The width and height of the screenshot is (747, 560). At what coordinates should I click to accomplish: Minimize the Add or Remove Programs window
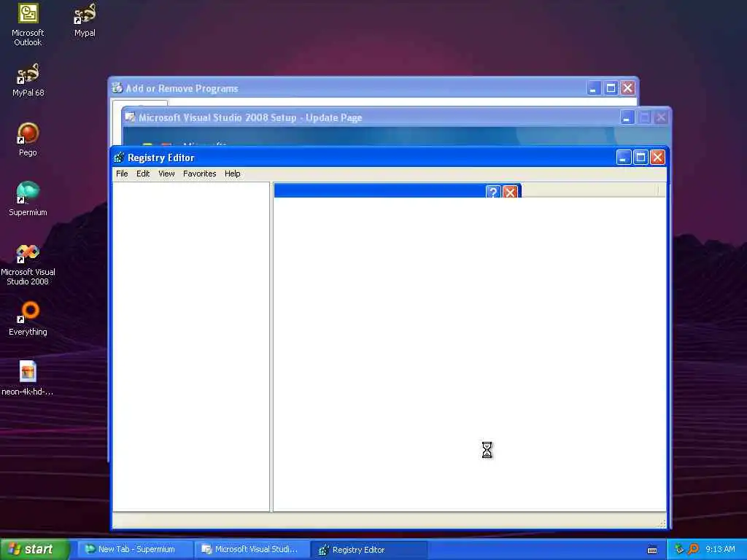(x=594, y=88)
